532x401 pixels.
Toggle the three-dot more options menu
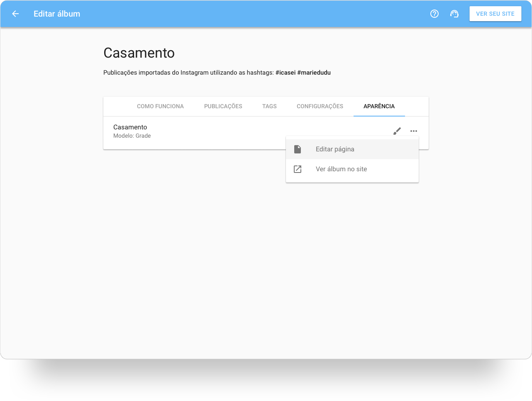(x=414, y=131)
